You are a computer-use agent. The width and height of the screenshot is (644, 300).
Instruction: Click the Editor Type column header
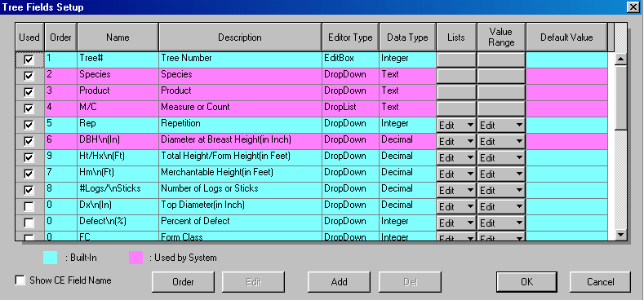(x=350, y=37)
